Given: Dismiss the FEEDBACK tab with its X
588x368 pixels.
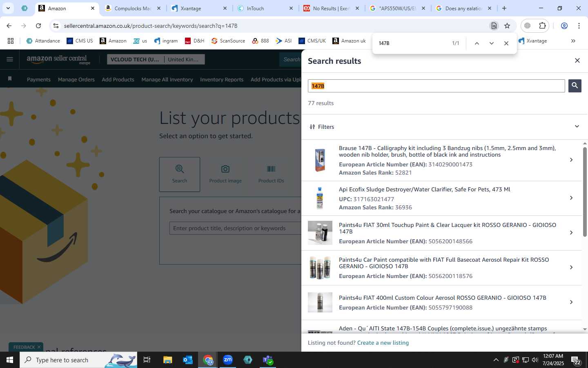Looking at the screenshot, I should coord(39,347).
